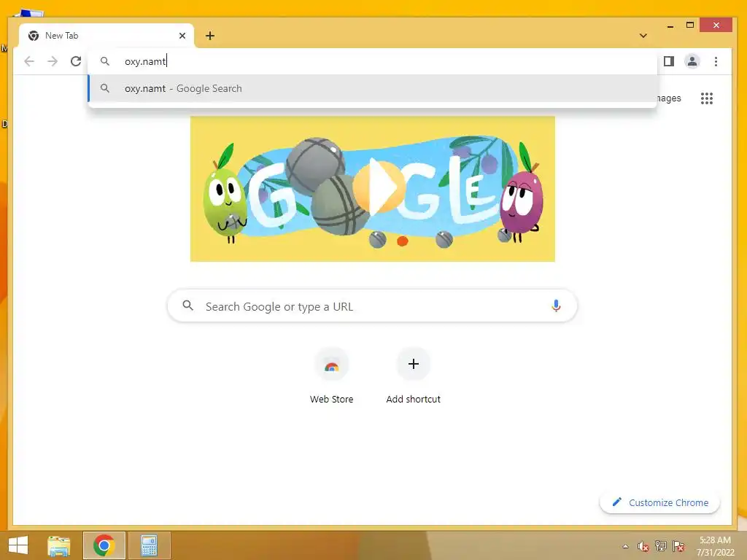Open the Google apps grid
Viewport: 747px width, 560px height.
(706, 98)
